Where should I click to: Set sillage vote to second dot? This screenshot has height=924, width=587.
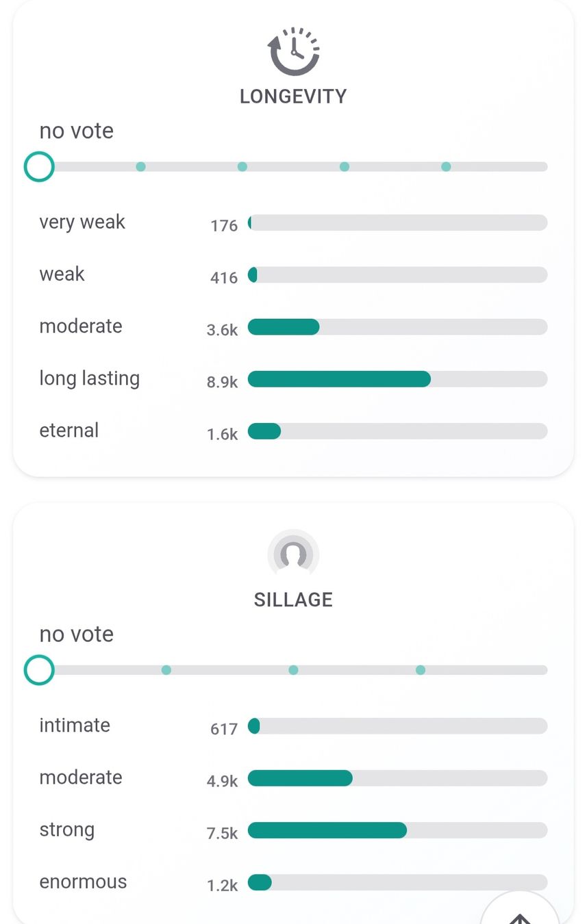(166, 670)
